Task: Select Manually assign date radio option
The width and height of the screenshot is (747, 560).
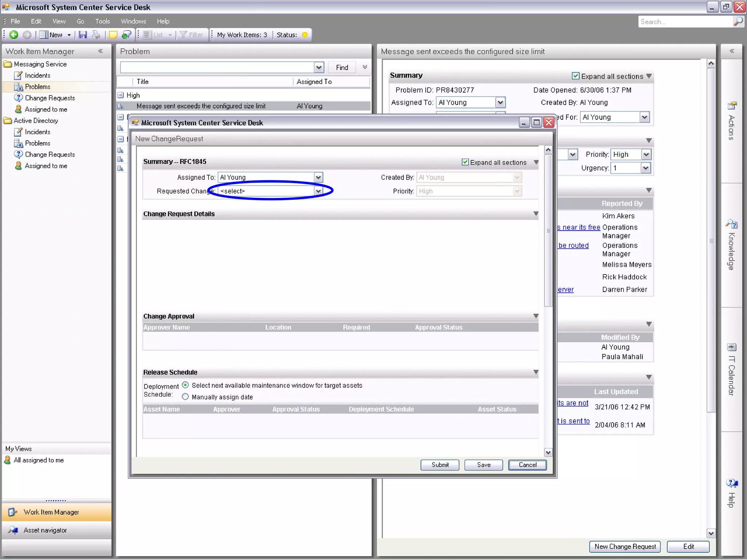Action: pos(185,397)
